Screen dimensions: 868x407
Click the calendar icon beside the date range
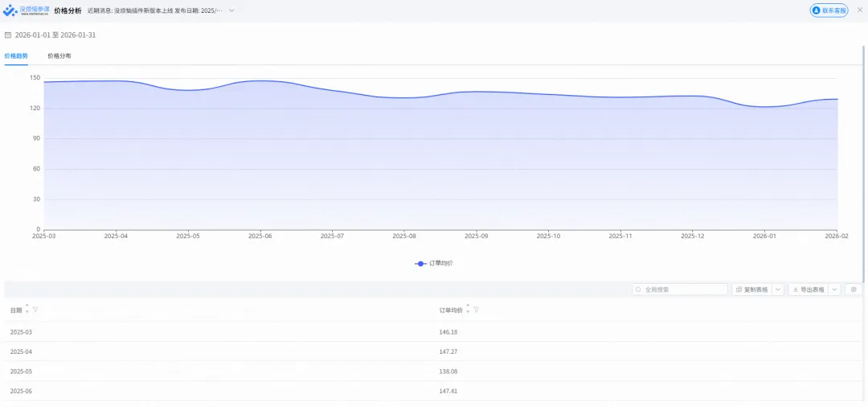8,35
